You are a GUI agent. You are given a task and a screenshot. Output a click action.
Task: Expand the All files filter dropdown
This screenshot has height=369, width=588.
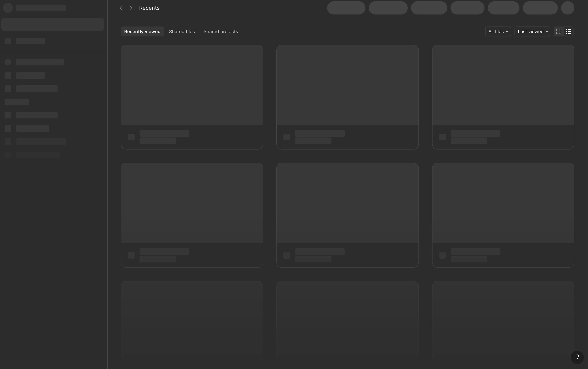[498, 31]
